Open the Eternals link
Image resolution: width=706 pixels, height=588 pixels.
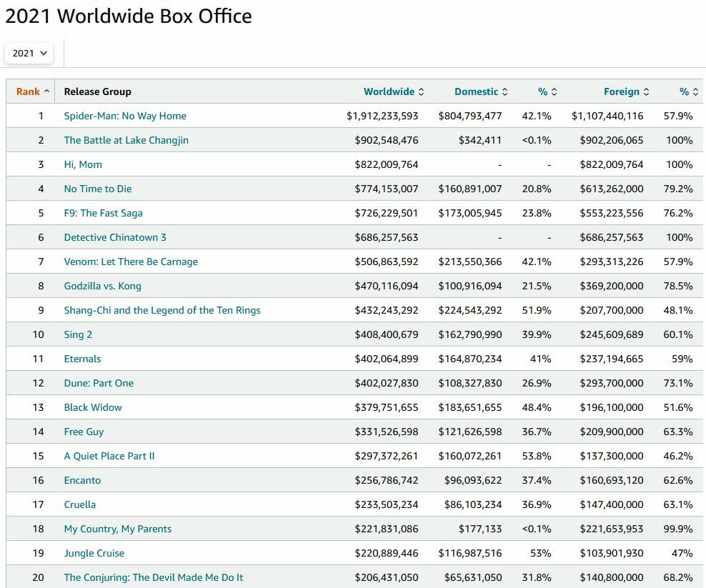[82, 359]
